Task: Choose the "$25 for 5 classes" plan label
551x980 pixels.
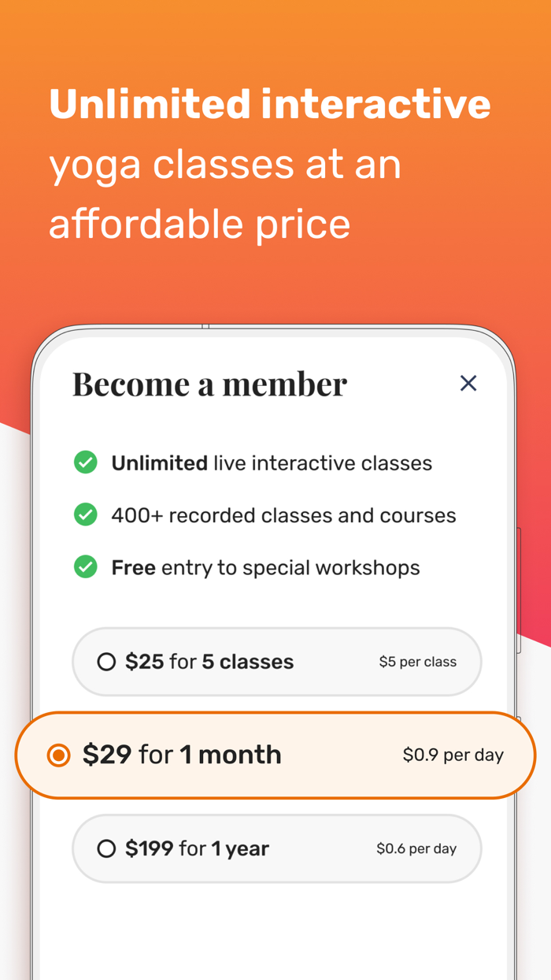Action: (x=209, y=662)
